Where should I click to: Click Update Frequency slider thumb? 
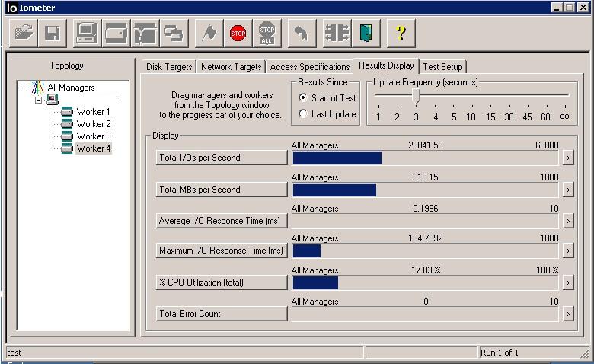point(417,96)
